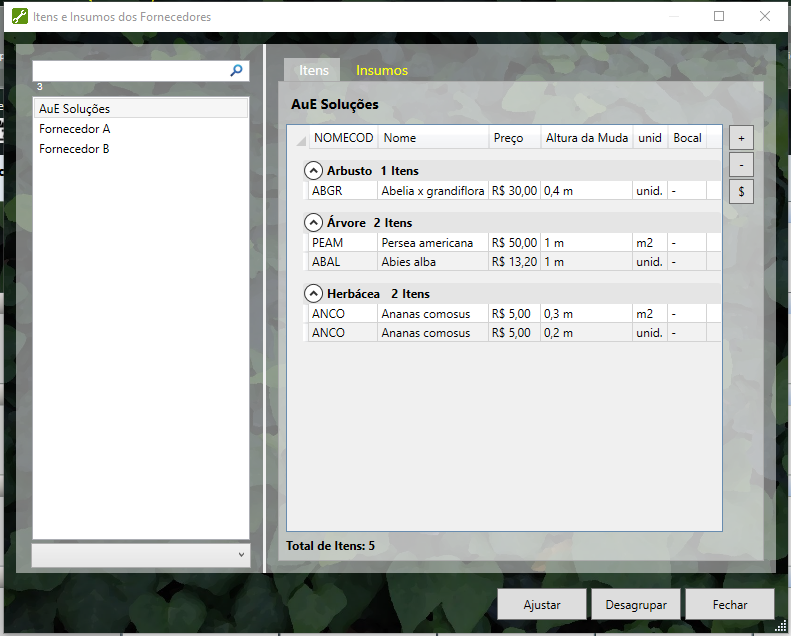Click the minus button to remove item
The height and width of the screenshot is (636, 791).
[741, 164]
